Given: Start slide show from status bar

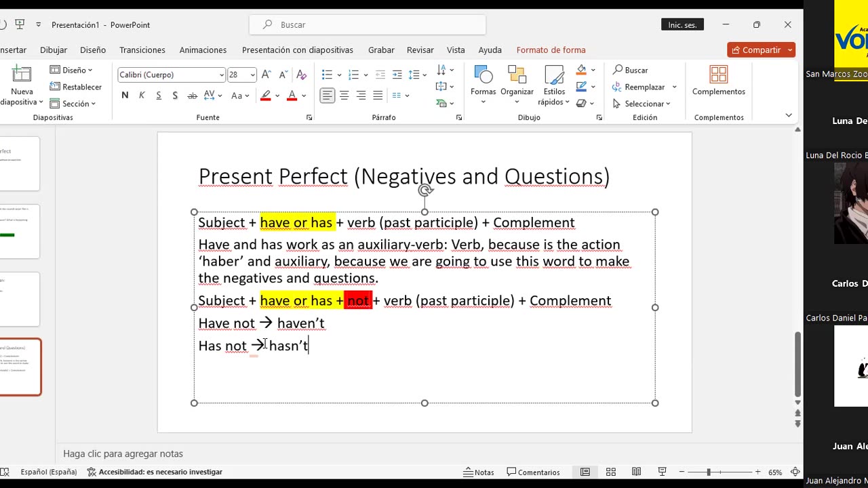Looking at the screenshot, I should 663,472.
